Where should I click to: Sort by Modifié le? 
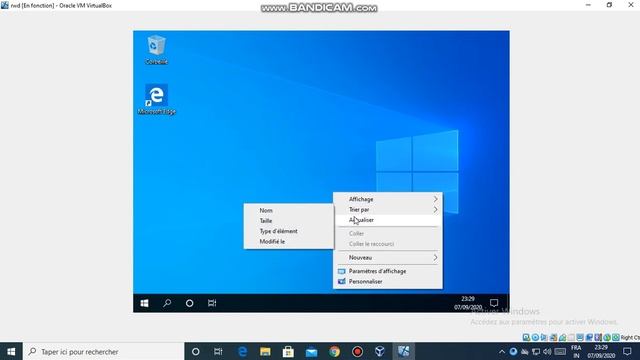pyautogui.click(x=289, y=242)
